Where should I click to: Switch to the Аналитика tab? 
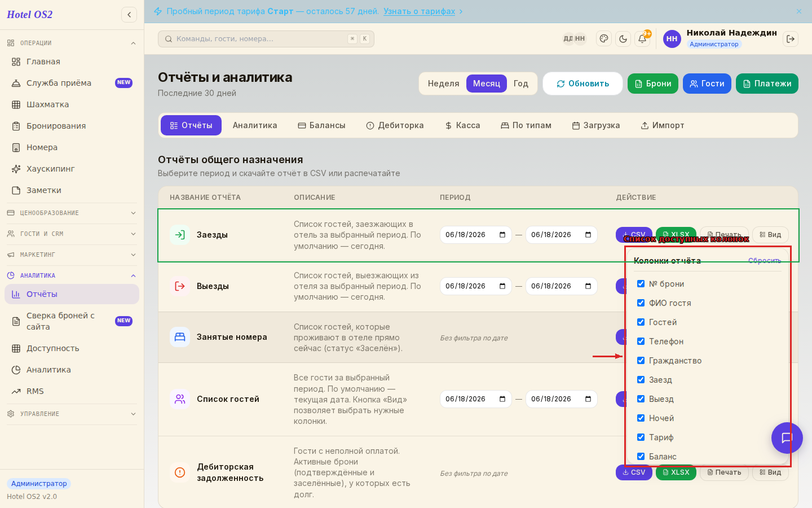(255, 125)
